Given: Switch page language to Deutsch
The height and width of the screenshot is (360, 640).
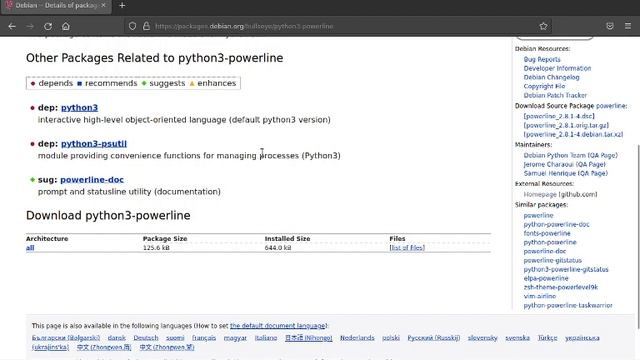Looking at the screenshot, I should click(146, 338).
